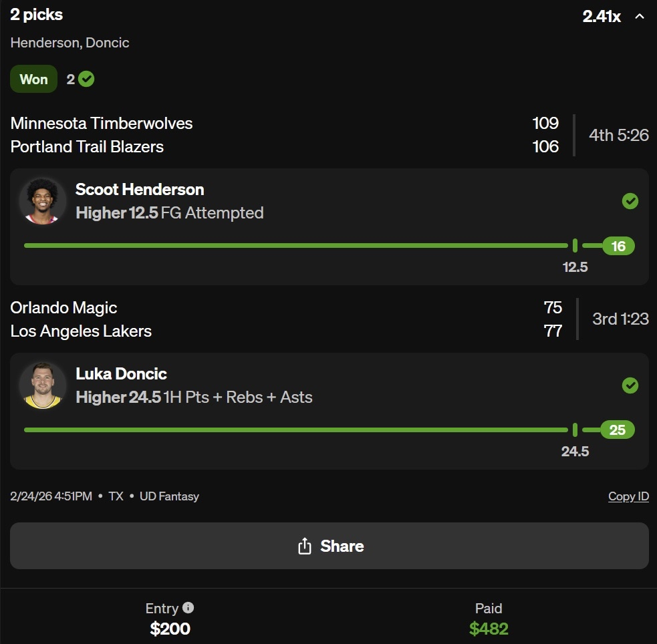Click the Entry info icon
657x644 pixels.
point(188,608)
